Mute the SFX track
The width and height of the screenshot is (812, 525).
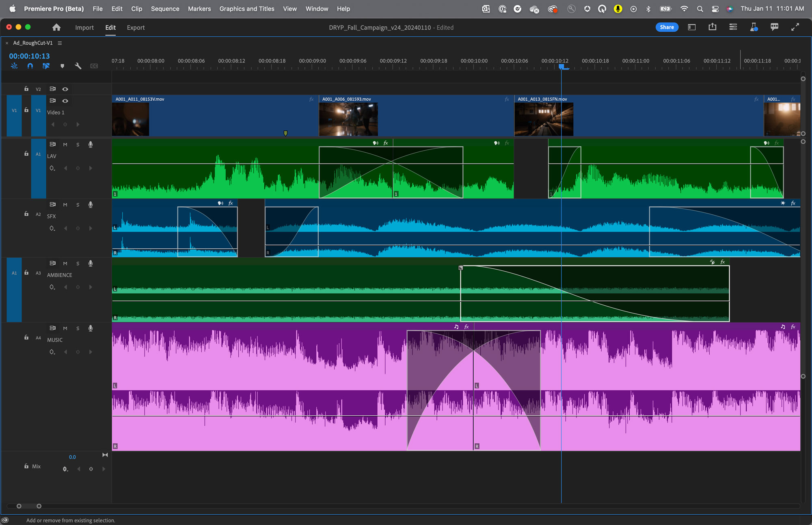(65, 205)
